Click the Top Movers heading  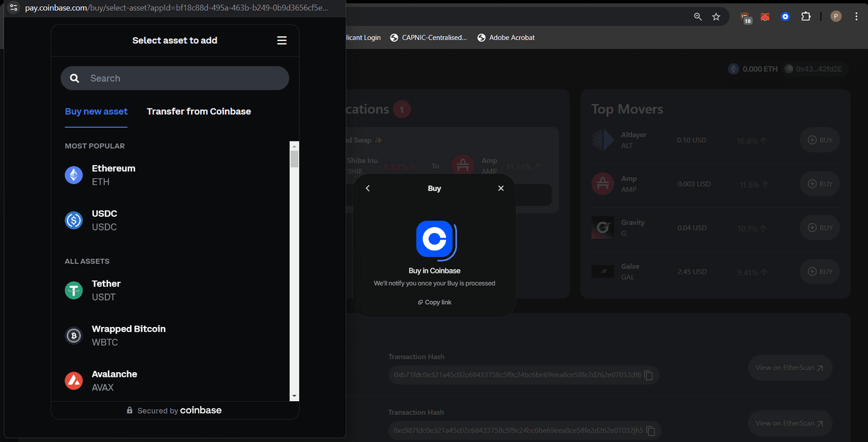627,109
